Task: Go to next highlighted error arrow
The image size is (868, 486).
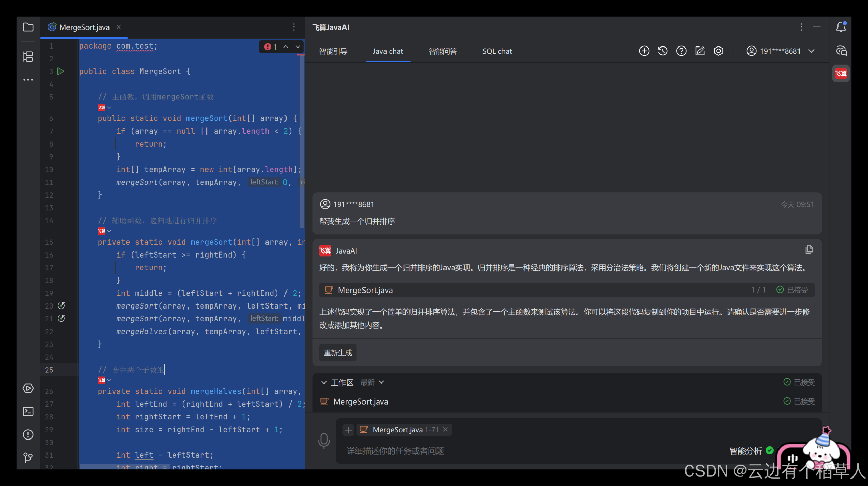Action: [x=298, y=47]
